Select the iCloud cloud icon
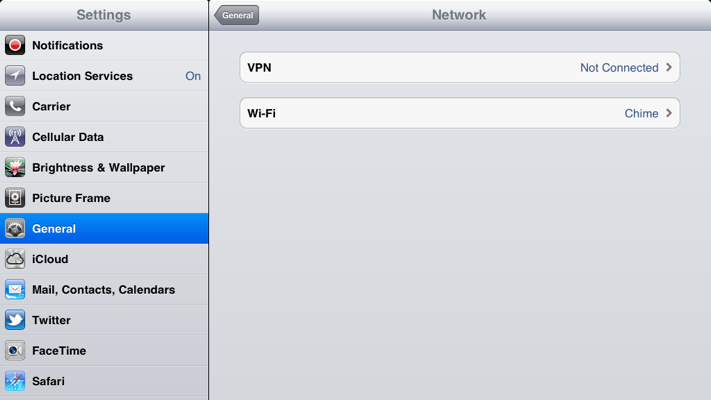 (15, 259)
